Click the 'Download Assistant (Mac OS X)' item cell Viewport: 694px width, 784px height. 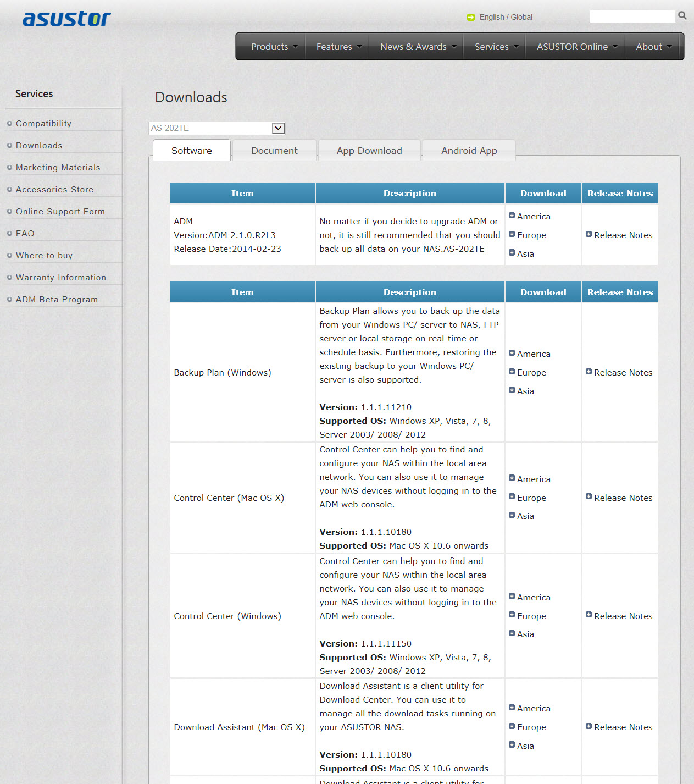[242, 727]
